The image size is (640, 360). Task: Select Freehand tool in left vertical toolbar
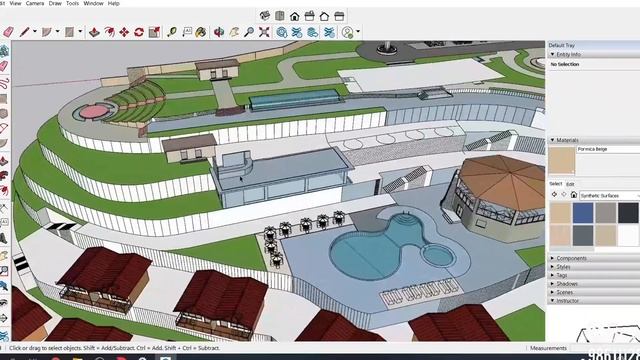click(4, 84)
